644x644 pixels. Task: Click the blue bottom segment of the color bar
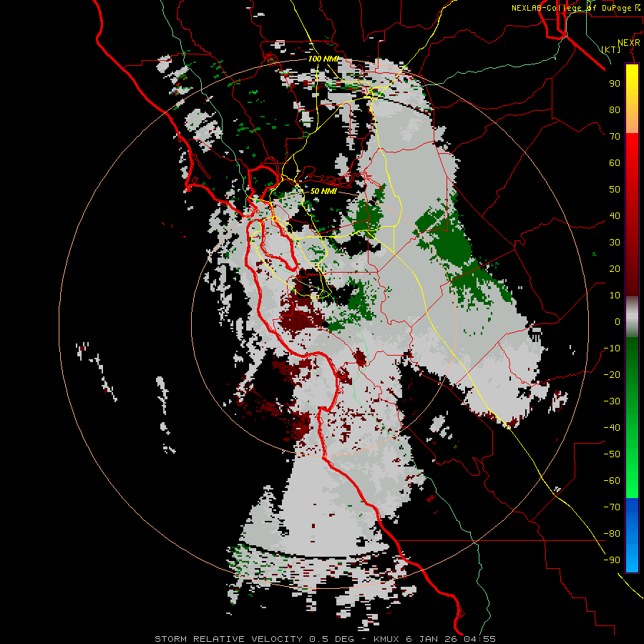632,535
